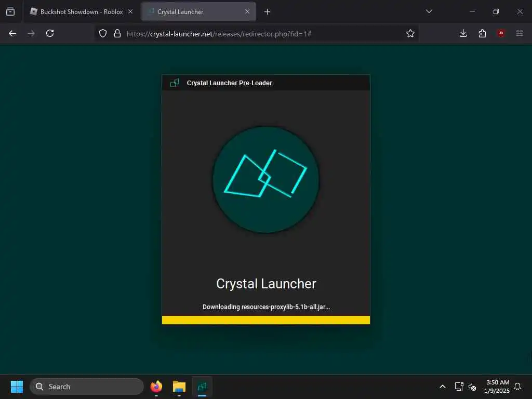
Task: Open network status tray icon
Action: (459, 387)
